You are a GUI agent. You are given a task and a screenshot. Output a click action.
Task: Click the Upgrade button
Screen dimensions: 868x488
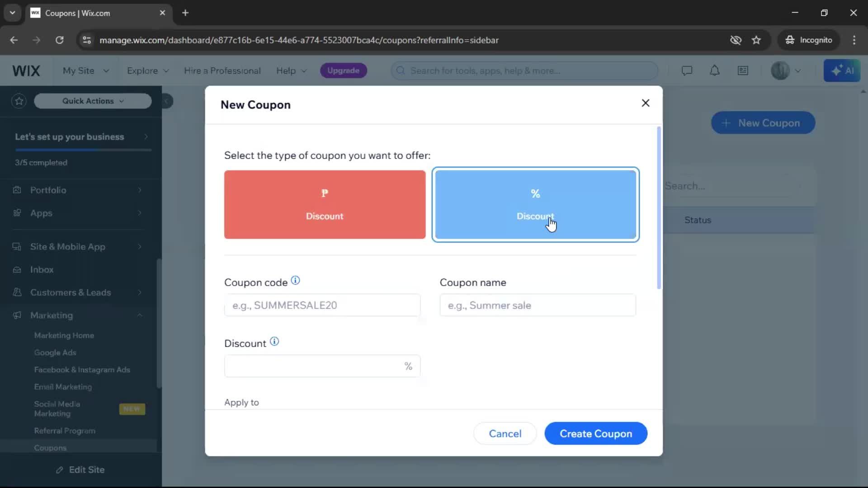(x=343, y=70)
